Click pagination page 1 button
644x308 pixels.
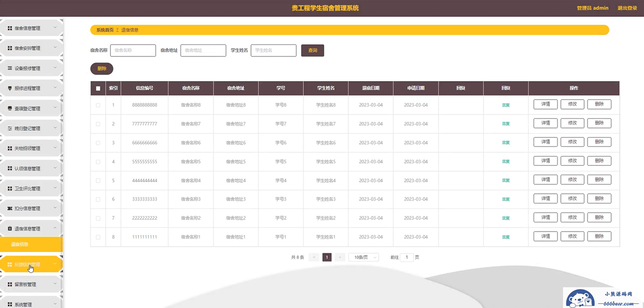327,257
